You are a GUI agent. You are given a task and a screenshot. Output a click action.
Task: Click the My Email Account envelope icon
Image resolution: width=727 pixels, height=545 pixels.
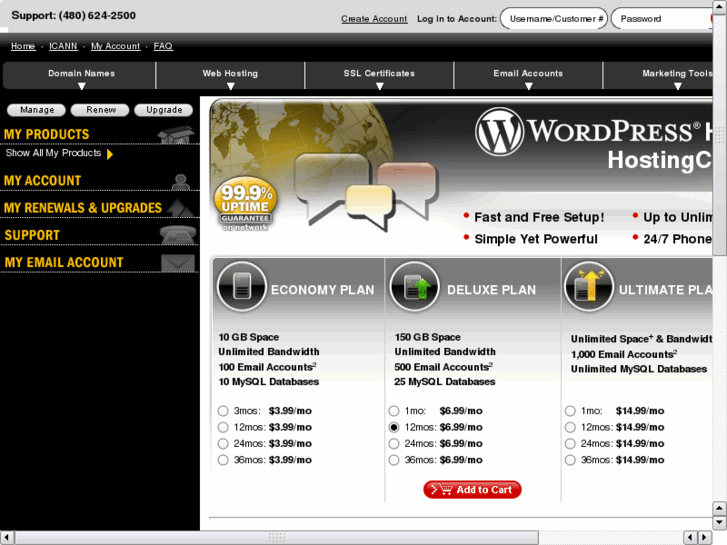pyautogui.click(x=178, y=263)
